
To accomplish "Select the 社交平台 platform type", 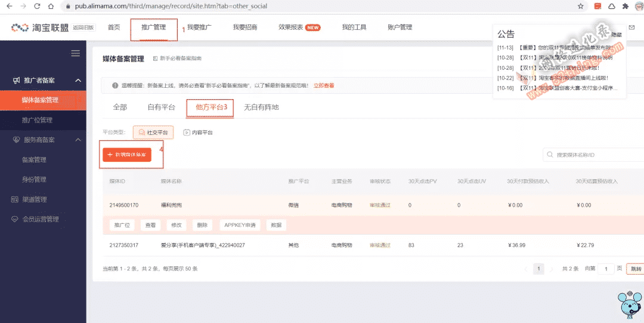I will [153, 133].
